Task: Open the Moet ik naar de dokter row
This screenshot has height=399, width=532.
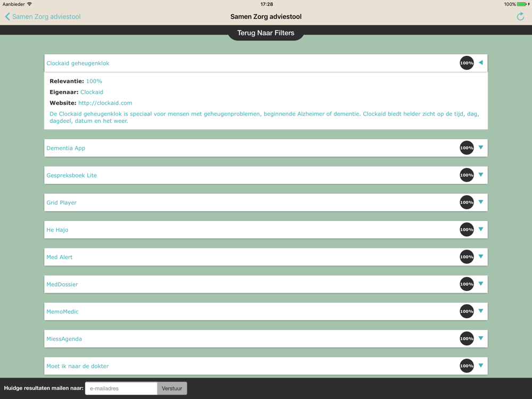Action: point(266,366)
